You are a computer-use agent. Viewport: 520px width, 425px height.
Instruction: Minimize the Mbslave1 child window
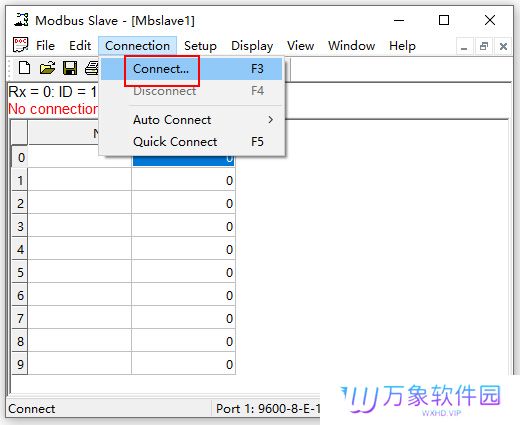tap(464, 46)
